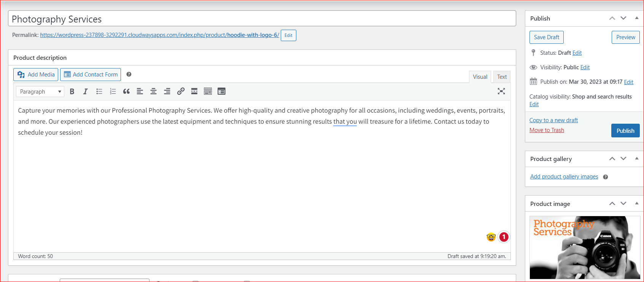Insert a Read More tag
644x282 pixels.
(x=194, y=91)
